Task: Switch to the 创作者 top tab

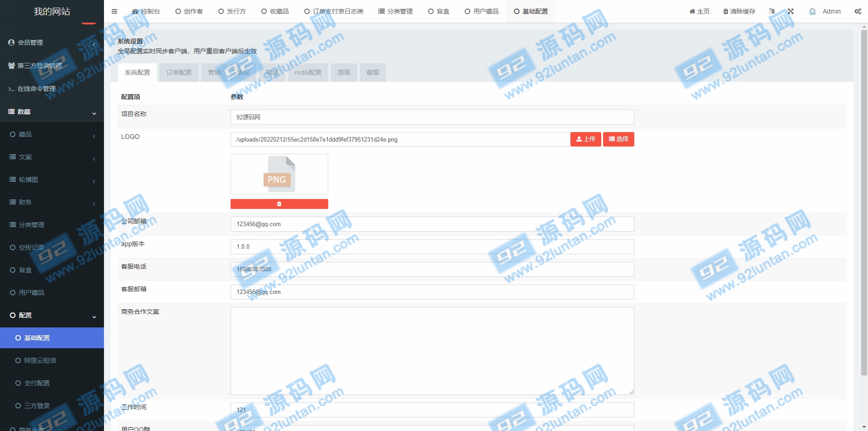Action: (x=189, y=11)
